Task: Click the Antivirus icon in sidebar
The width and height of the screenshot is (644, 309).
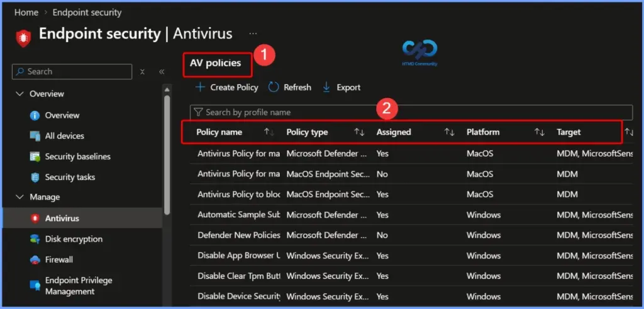Action: pos(35,218)
